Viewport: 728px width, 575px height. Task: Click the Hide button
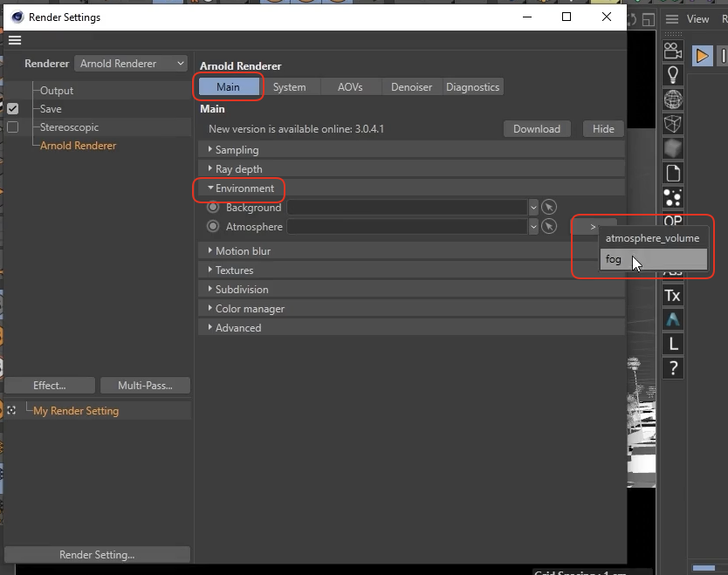[x=603, y=129]
